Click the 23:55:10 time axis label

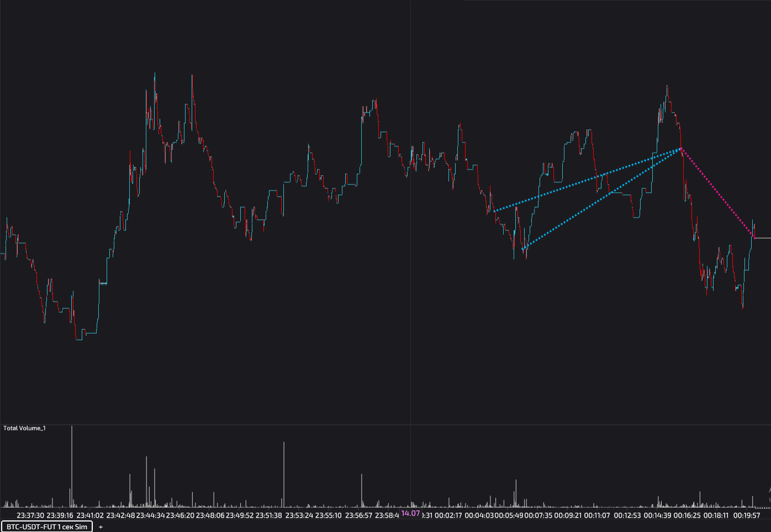point(328,515)
